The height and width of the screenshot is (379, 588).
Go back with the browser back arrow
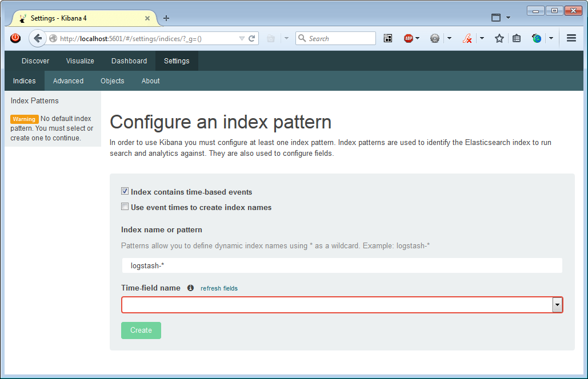pos(38,38)
